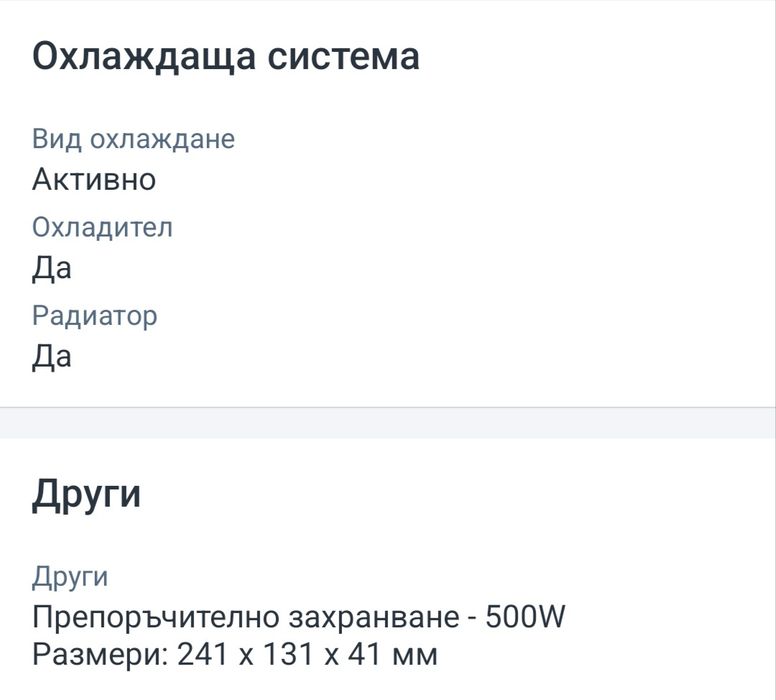Viewport: 776px width, 700px height.
Task: Click the word Препоръчително in power line
Action: click(156, 618)
